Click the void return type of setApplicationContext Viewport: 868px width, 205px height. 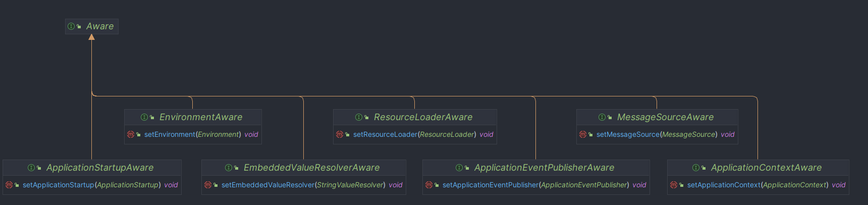tap(839, 185)
